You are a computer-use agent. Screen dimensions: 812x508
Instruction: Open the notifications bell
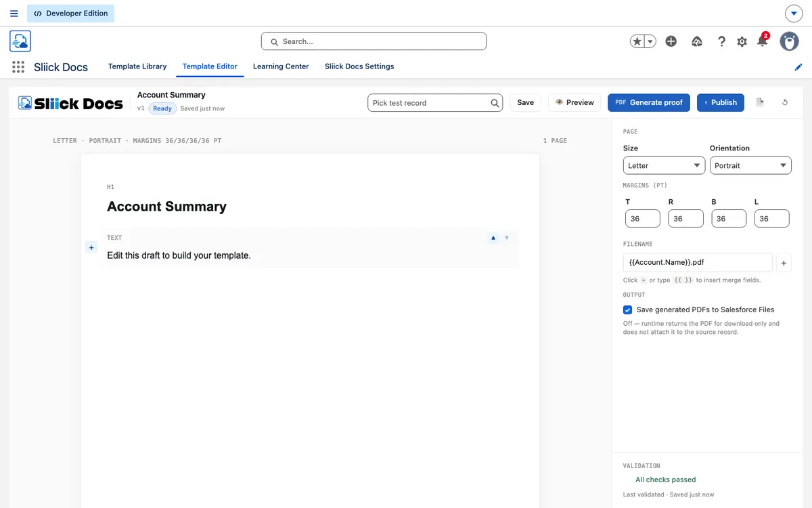(x=763, y=41)
